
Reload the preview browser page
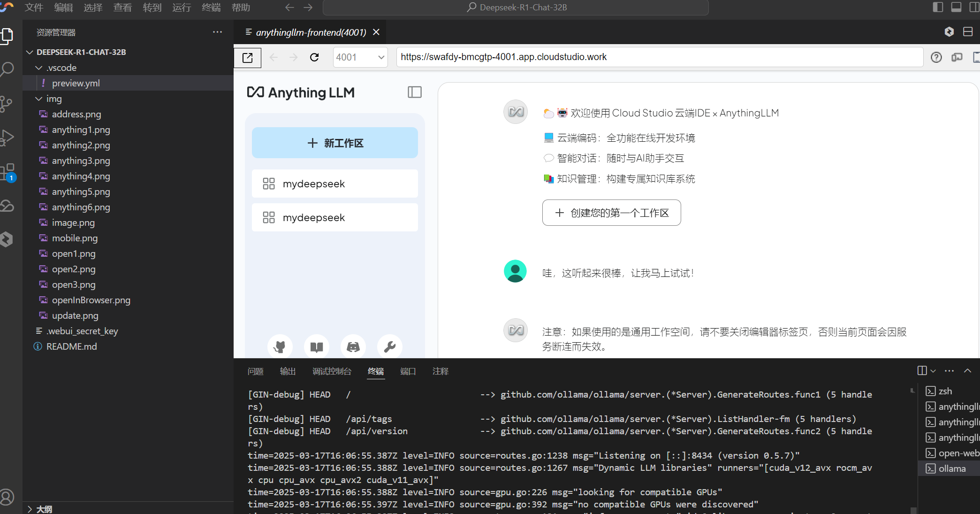[314, 57]
